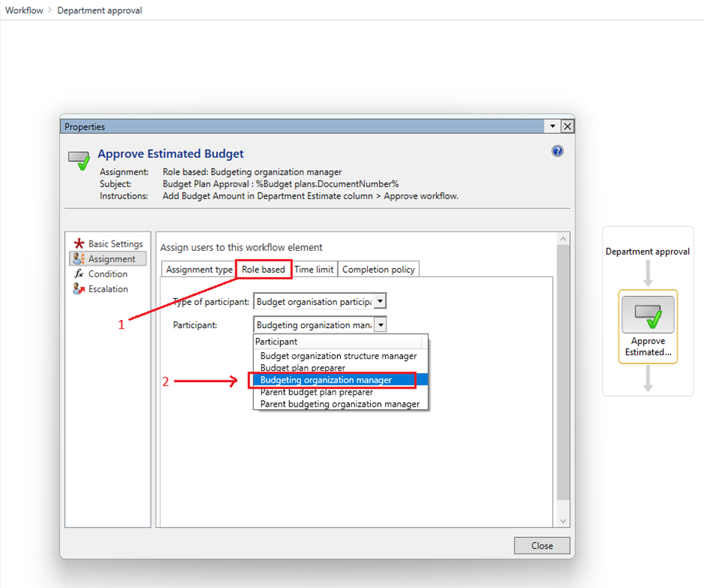Click the Escalation user arrow icon

(79, 289)
